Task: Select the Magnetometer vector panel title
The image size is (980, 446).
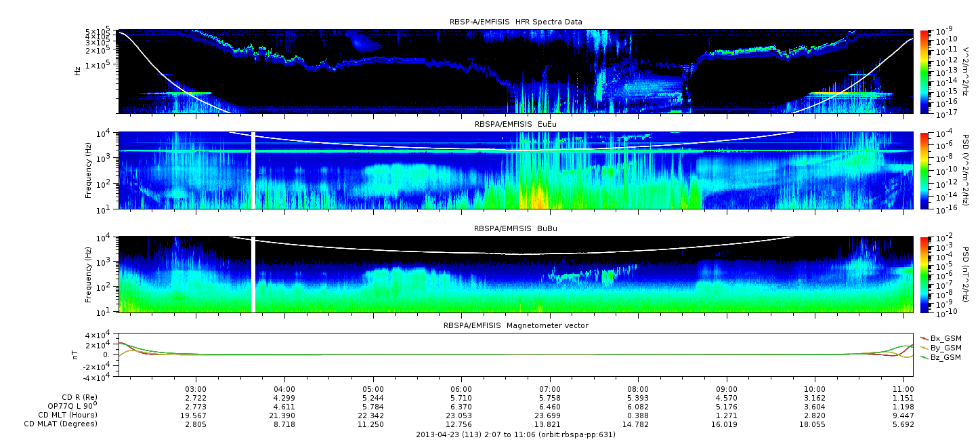Action: point(515,326)
